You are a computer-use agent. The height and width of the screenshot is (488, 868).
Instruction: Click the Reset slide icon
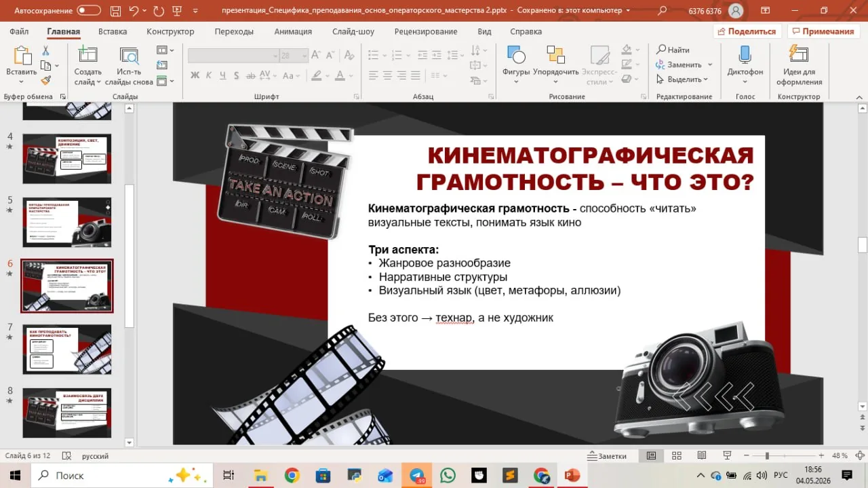click(x=161, y=65)
